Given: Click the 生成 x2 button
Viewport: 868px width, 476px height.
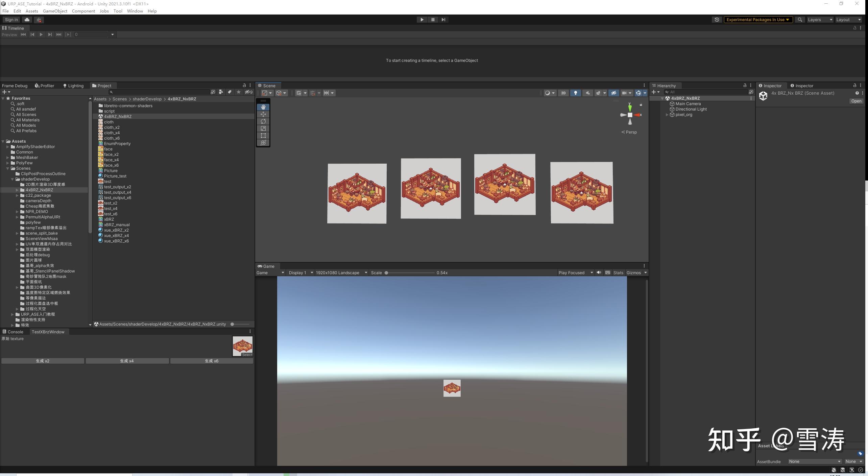Looking at the screenshot, I should coord(43,361).
